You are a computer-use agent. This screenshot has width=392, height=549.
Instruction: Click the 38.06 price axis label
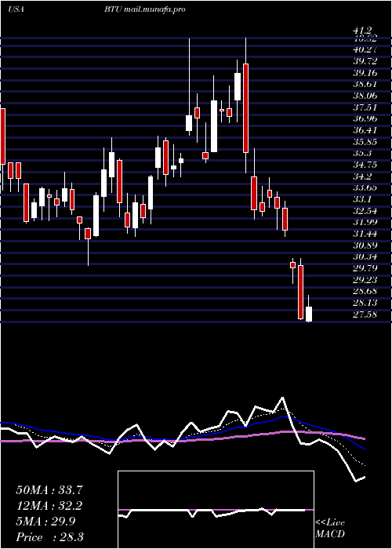pos(365,96)
